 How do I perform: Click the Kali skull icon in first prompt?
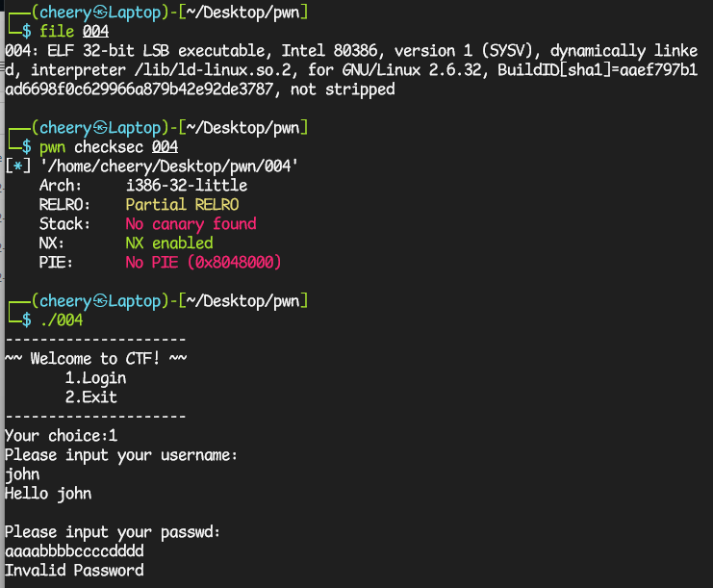[100, 13]
